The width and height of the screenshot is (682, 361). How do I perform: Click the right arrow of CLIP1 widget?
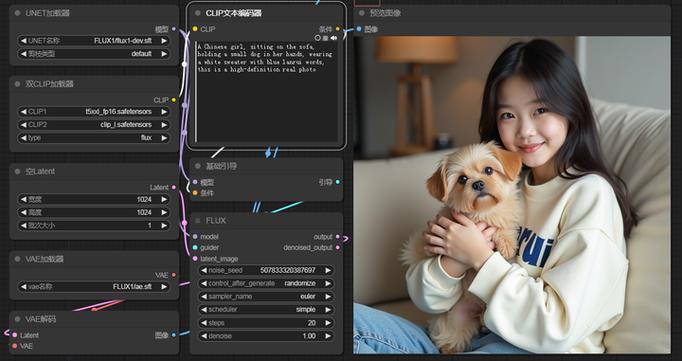164,112
